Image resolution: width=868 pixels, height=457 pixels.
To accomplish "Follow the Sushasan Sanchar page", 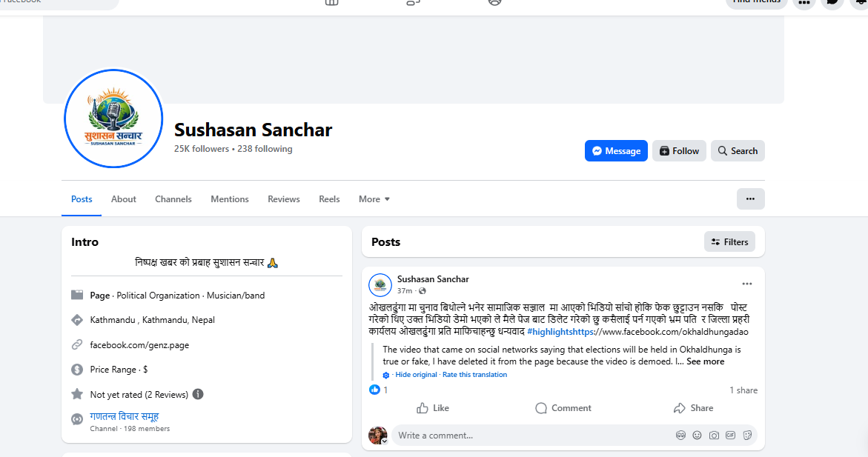I will (679, 151).
